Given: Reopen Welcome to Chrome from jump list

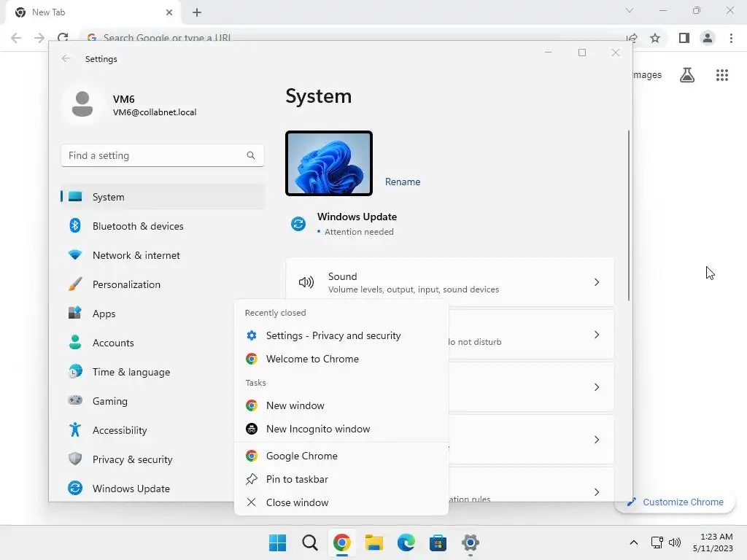Looking at the screenshot, I should pos(341,359).
